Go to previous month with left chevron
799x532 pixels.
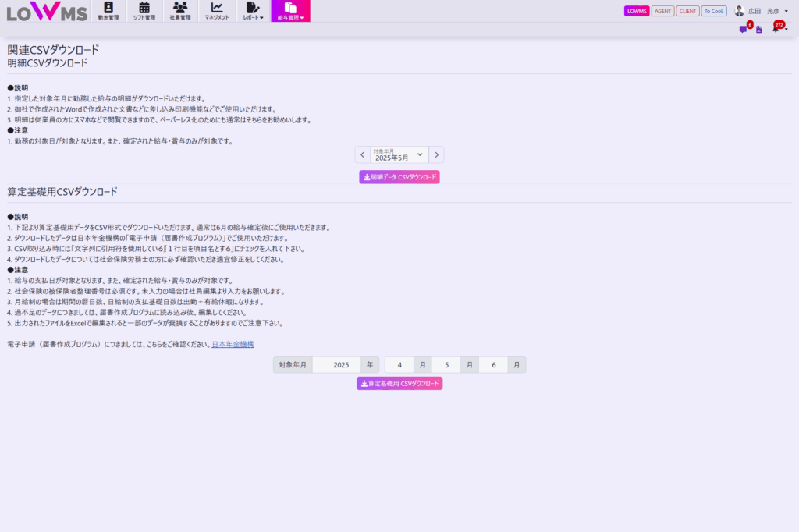(362, 154)
